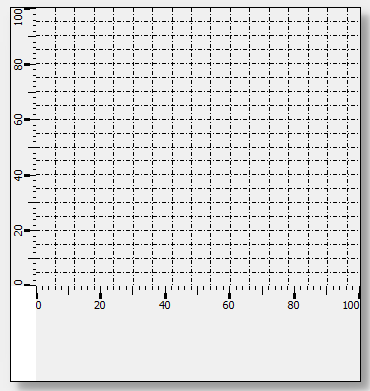Click the x-axis label 100
Screen dimensions: 370x391
point(351,305)
